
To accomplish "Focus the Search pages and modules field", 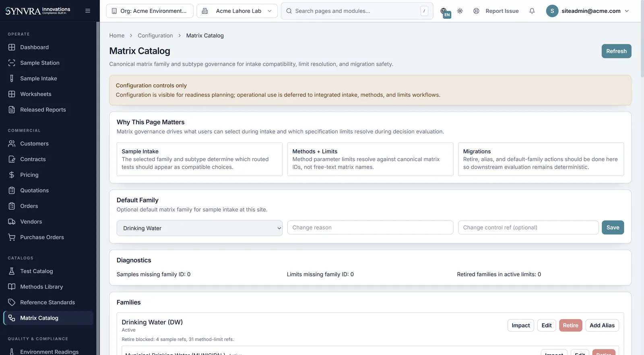I will click(x=357, y=11).
